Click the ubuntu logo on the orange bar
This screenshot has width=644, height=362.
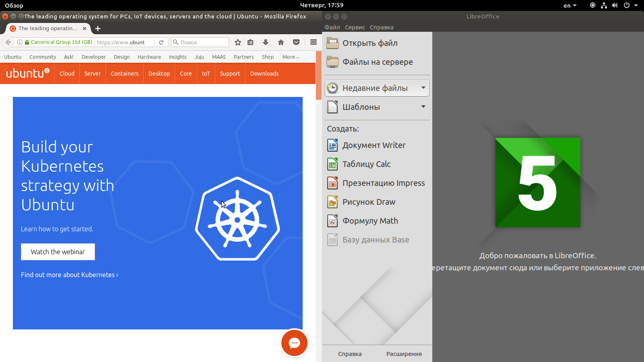pos(27,73)
